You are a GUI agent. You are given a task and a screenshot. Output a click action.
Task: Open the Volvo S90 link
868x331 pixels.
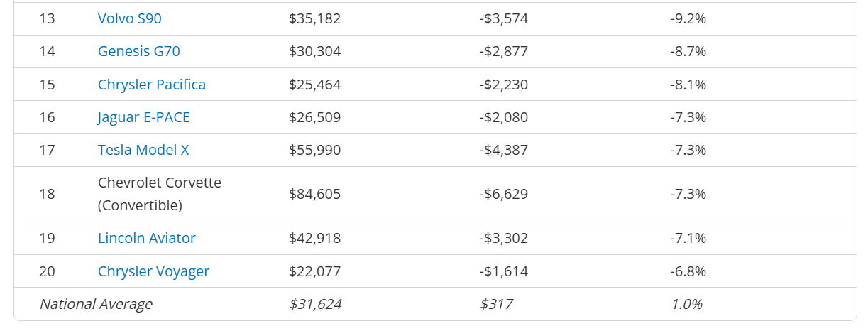coord(130,18)
